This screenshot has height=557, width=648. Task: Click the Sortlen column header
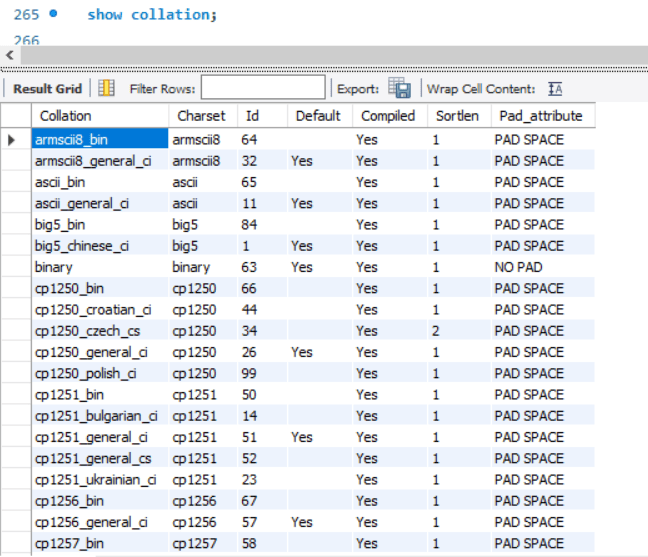point(459,116)
